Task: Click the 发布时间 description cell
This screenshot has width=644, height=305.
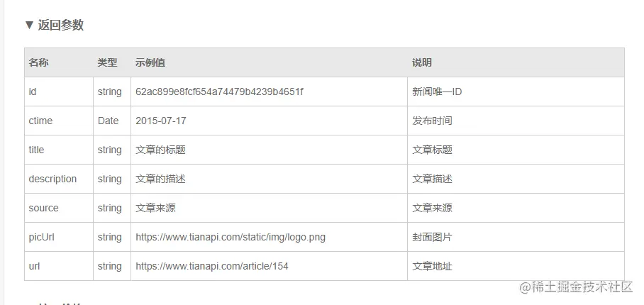Action: pos(432,121)
